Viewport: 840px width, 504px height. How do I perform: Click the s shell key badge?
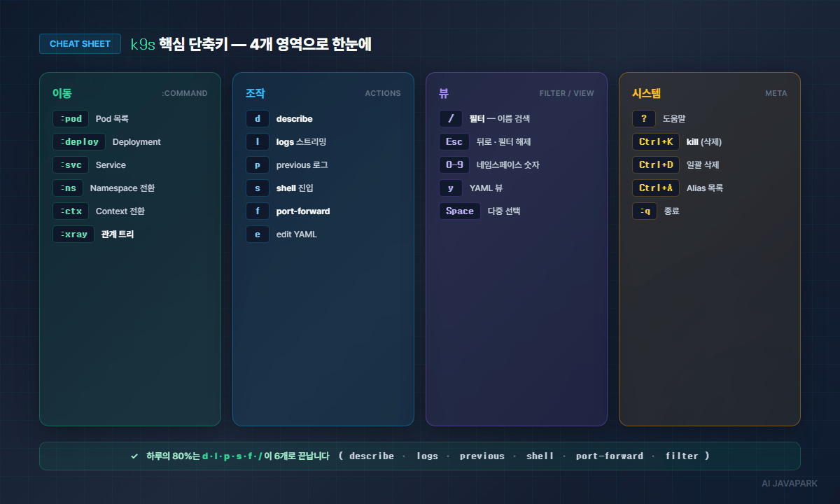tap(258, 188)
